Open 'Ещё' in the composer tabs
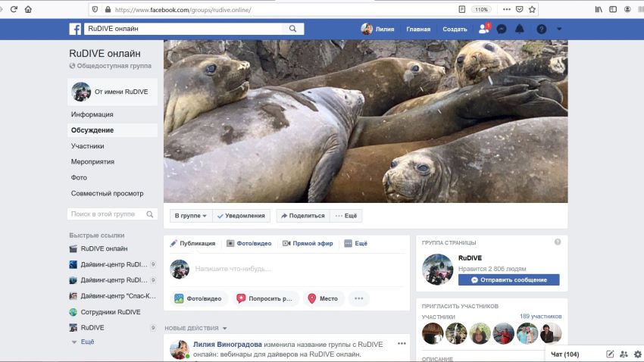This screenshot has height=362, width=644. (x=355, y=243)
